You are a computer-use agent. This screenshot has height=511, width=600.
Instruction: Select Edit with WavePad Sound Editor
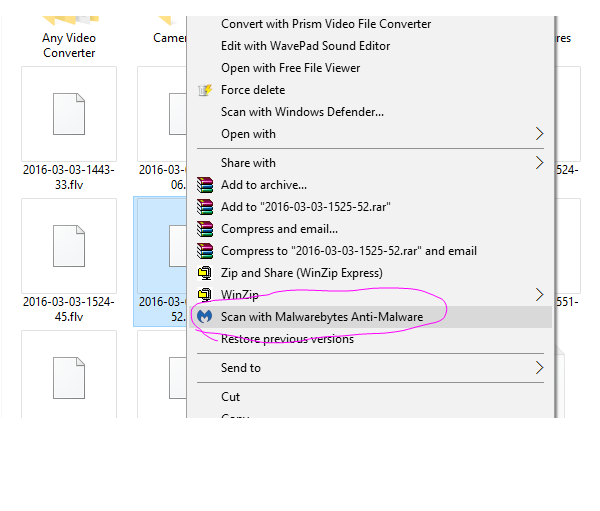(x=305, y=46)
